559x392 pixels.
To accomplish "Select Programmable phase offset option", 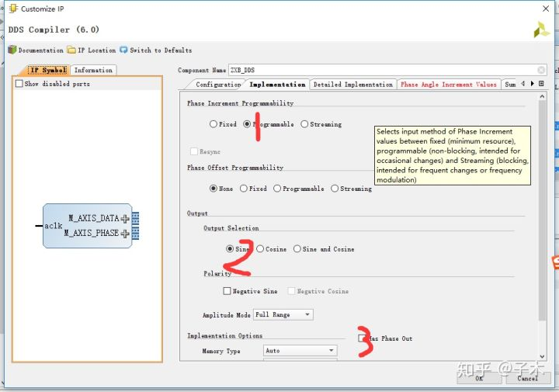I will tap(277, 188).
